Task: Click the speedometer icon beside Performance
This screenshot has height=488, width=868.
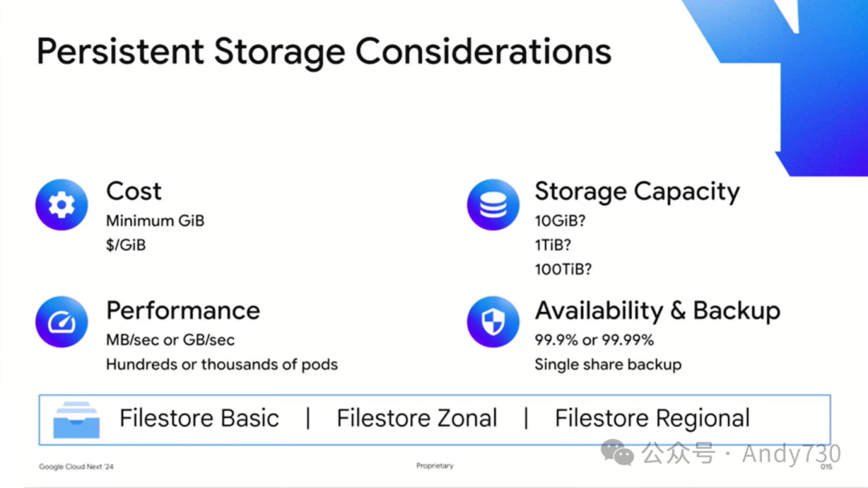Action: [61, 322]
